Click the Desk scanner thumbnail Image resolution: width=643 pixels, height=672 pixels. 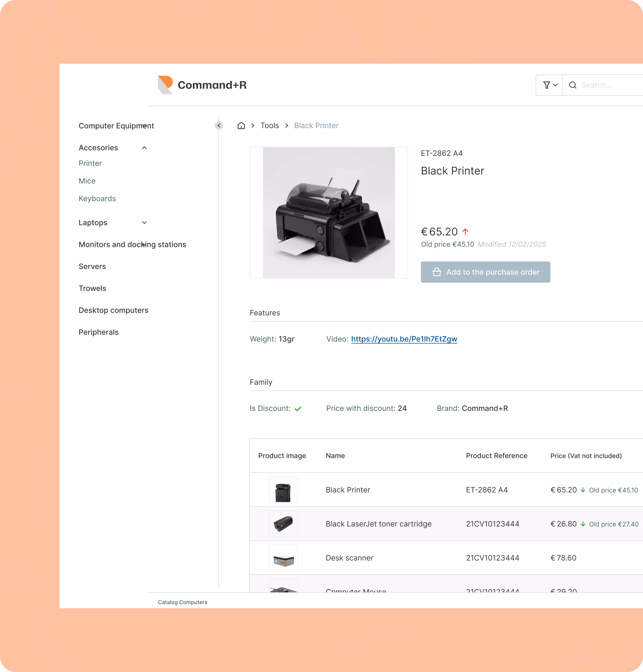pos(283,558)
